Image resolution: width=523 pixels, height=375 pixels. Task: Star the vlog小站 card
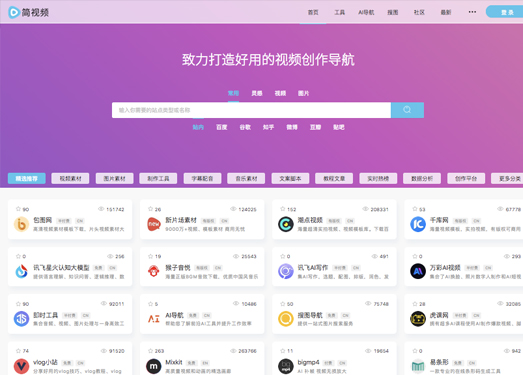[18, 351]
